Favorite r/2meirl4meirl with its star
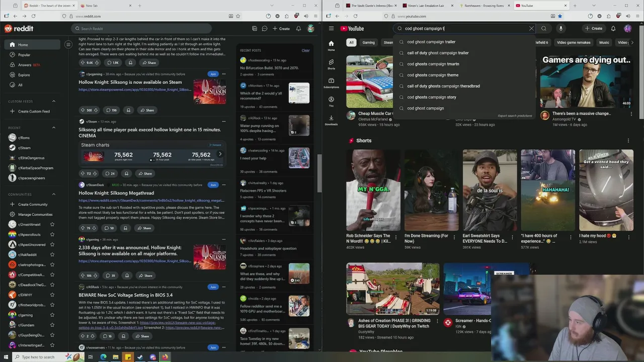 pyautogui.click(x=52, y=225)
